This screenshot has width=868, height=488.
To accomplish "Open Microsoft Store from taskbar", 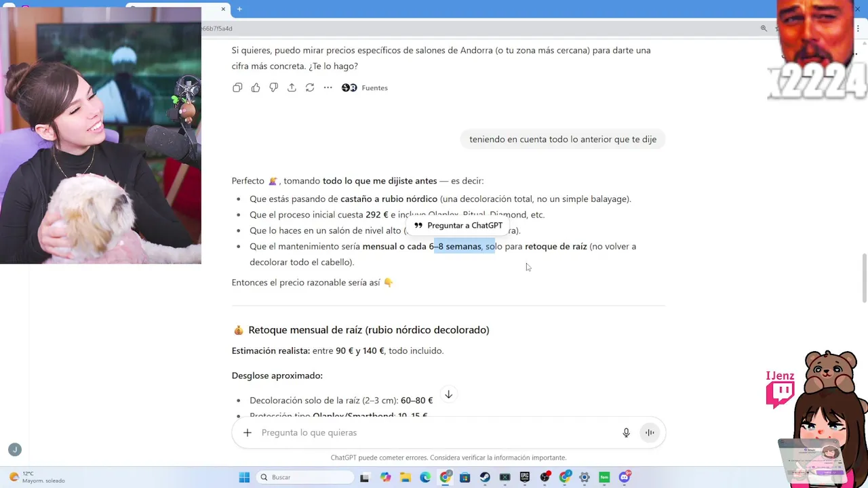I will (x=465, y=477).
